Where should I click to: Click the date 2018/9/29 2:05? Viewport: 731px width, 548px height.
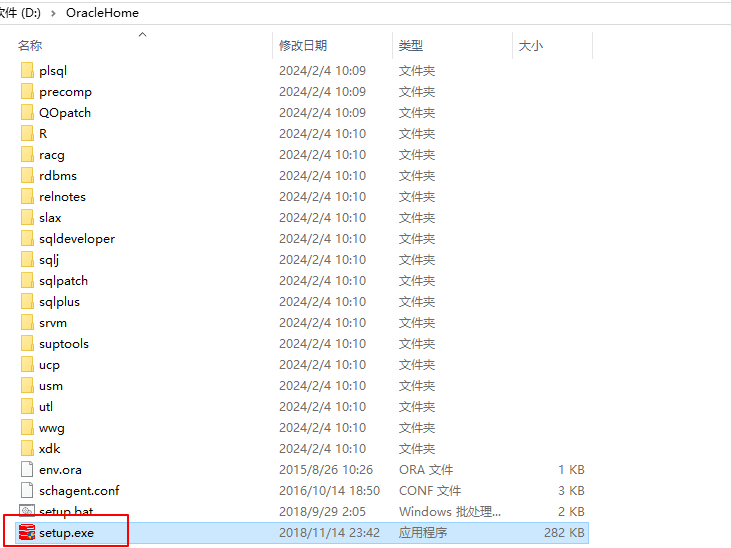pos(322,512)
